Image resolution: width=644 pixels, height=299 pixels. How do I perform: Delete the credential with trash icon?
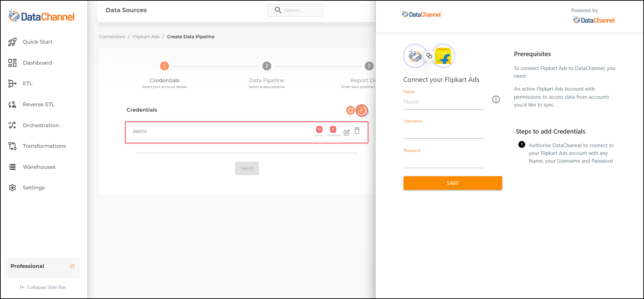357,131
